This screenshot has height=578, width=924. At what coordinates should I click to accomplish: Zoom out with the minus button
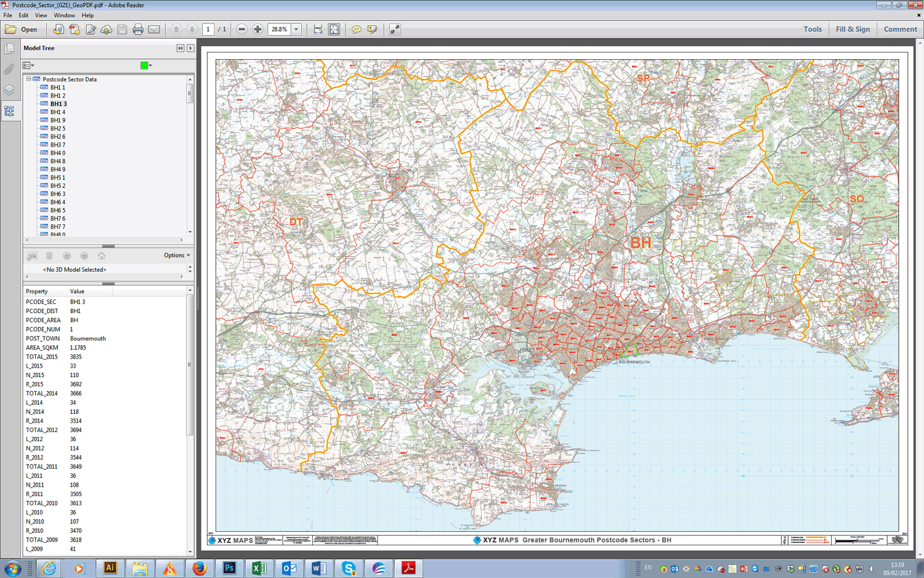click(241, 29)
